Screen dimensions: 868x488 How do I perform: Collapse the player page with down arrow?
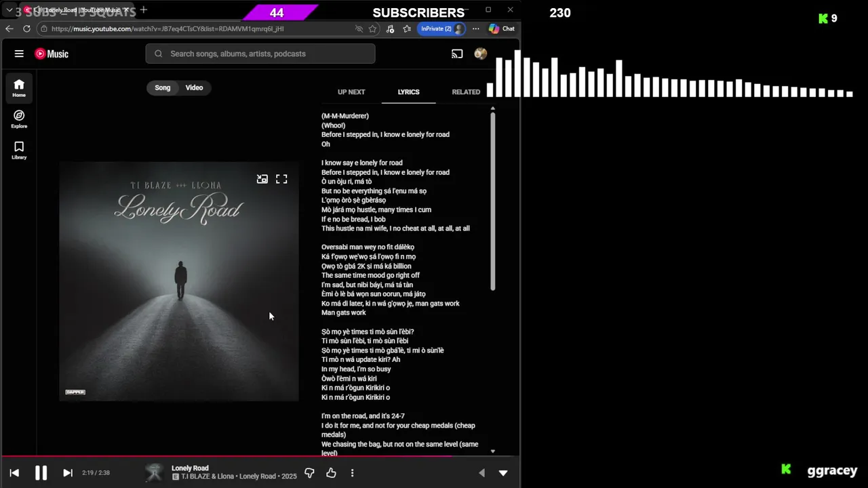click(503, 473)
